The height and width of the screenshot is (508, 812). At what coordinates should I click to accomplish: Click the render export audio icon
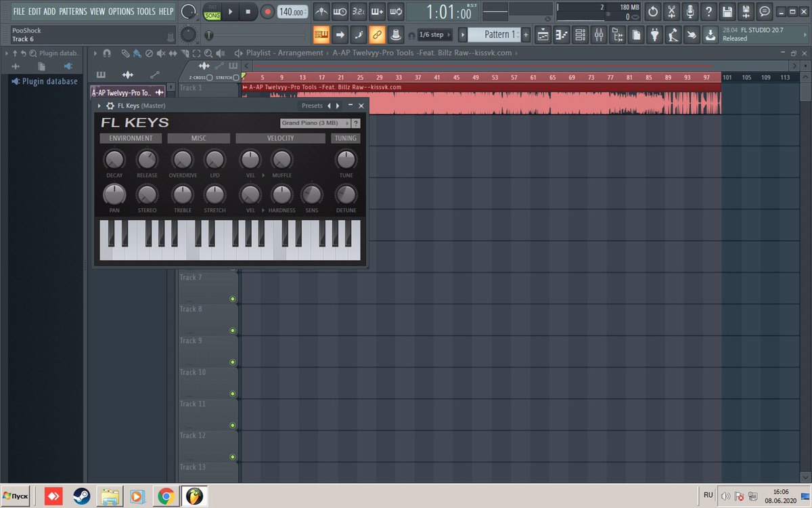[745, 12]
